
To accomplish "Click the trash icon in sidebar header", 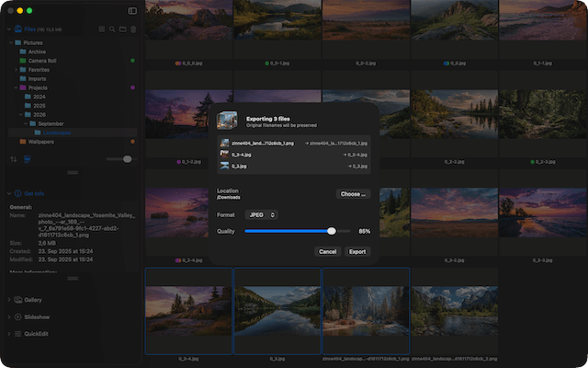I will [133, 29].
